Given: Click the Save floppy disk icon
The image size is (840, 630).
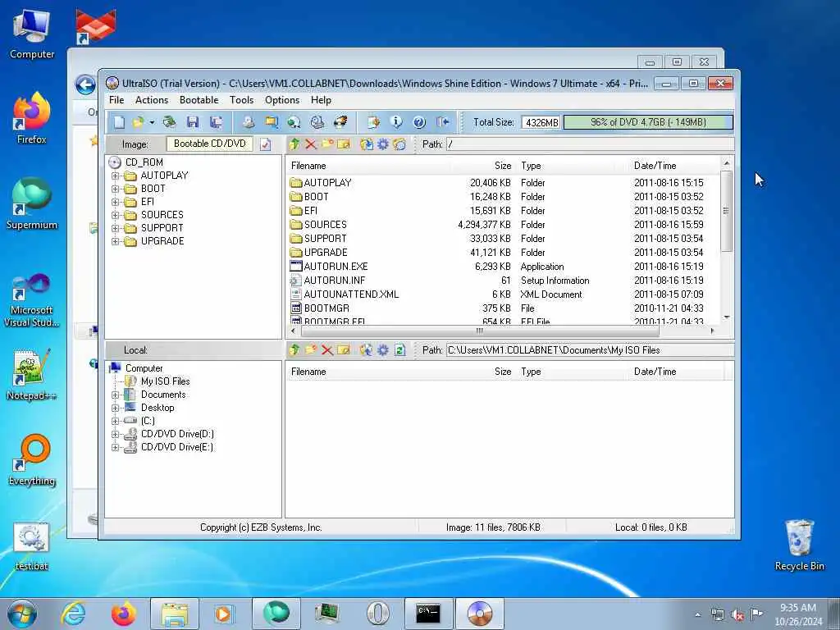Looking at the screenshot, I should (193, 122).
